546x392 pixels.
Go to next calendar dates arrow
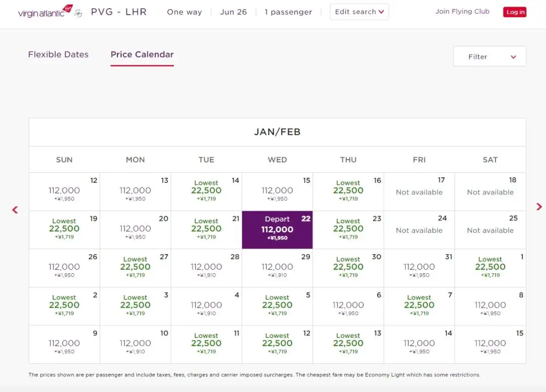coord(538,207)
